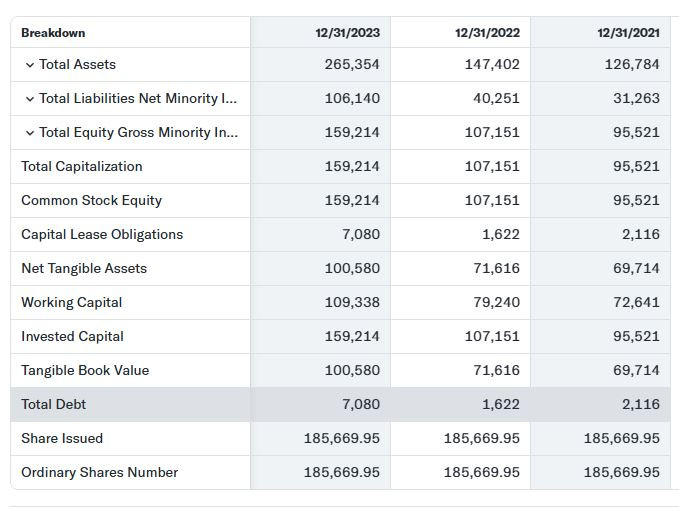Select the 12/31/2021 column header
Viewport: 679px width, 508px height.
(628, 33)
